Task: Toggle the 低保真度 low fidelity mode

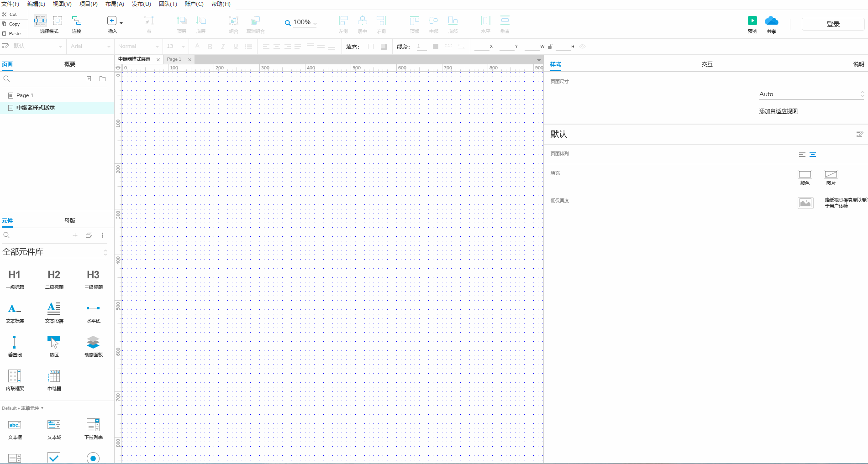Action: [x=805, y=203]
